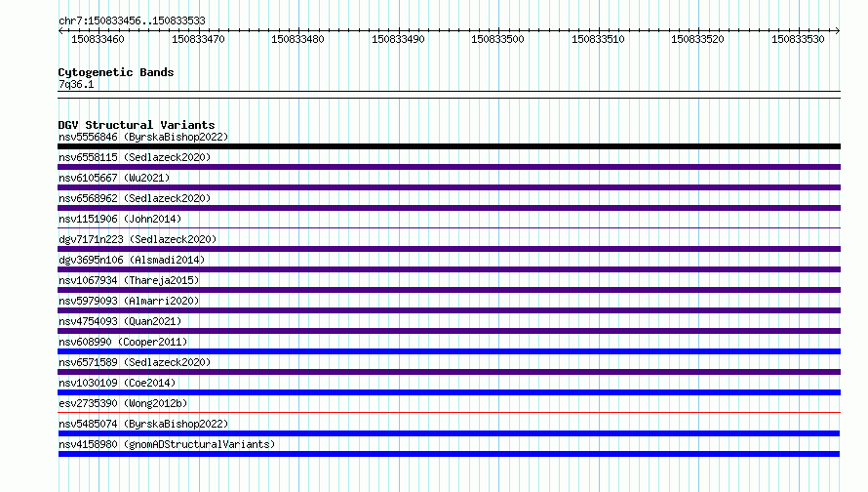Click the right arrowhead of the ruler
Viewport: 868px width, 492px height.
(838, 30)
